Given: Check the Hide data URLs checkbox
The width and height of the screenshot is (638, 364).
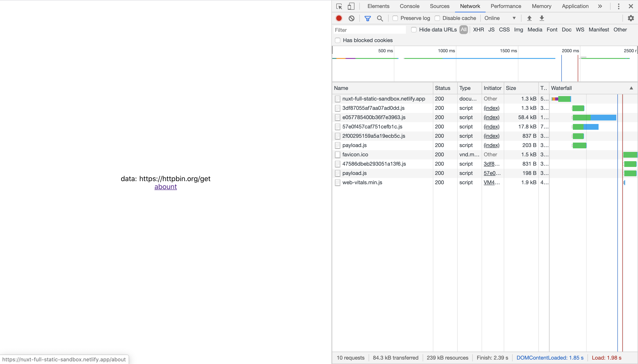Looking at the screenshot, I should coord(414,30).
